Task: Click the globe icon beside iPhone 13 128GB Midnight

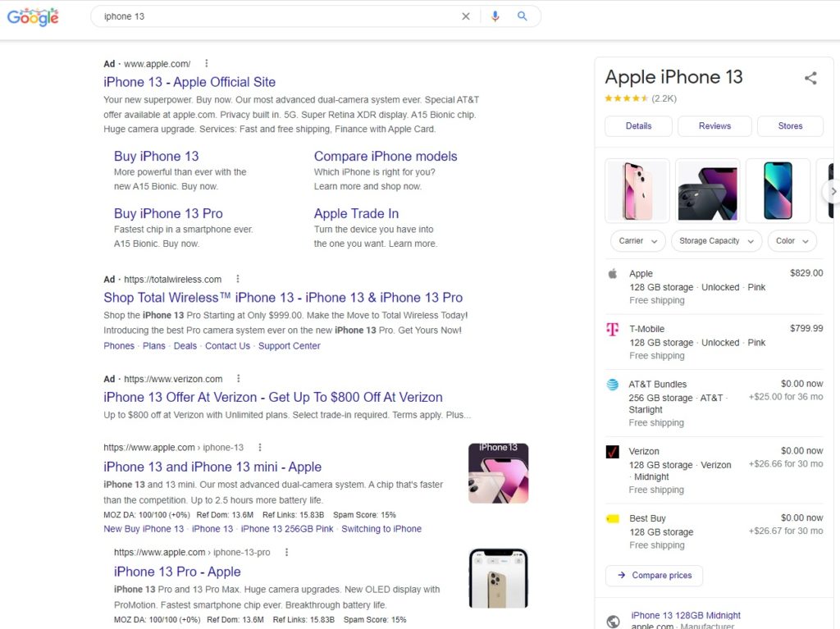Action: 613,621
